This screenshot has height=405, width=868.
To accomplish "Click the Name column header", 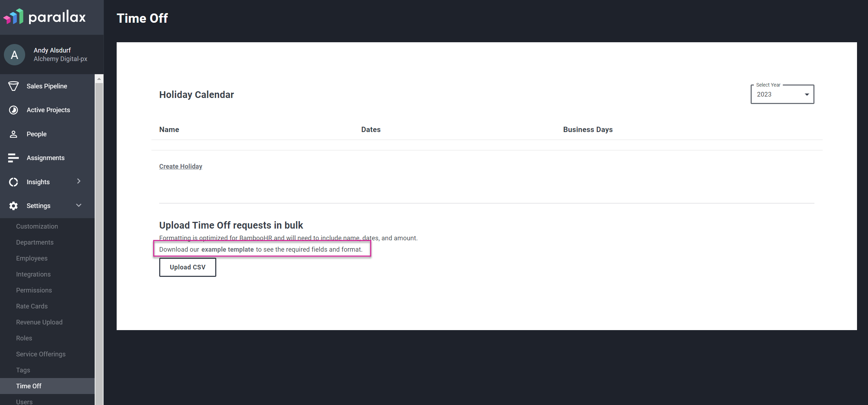I will (169, 130).
